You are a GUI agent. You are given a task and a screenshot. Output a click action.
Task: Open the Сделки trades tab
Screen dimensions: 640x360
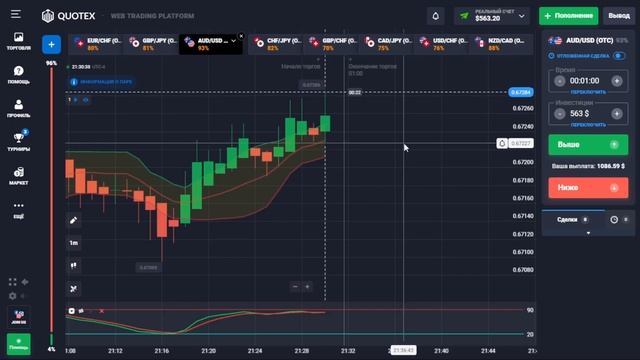(x=572, y=220)
